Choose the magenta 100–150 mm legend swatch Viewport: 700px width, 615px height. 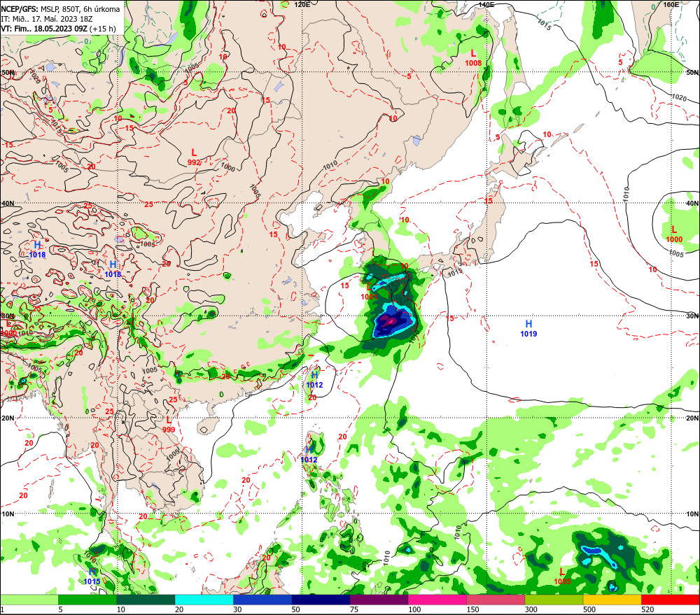[x=437, y=600]
